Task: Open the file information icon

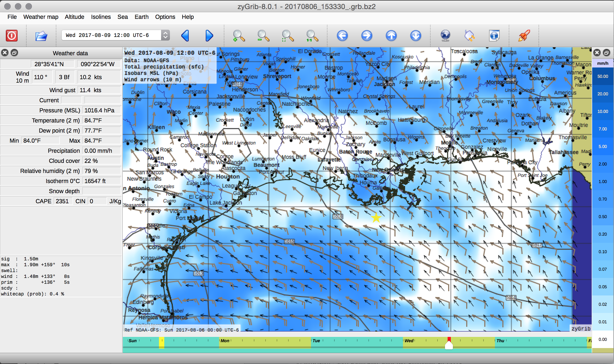Action: [494, 36]
